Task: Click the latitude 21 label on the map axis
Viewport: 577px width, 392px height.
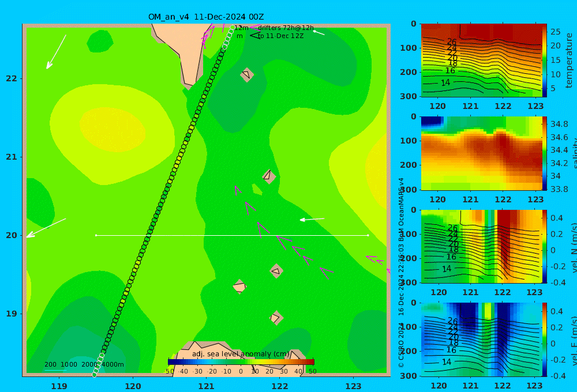Action: coord(12,157)
